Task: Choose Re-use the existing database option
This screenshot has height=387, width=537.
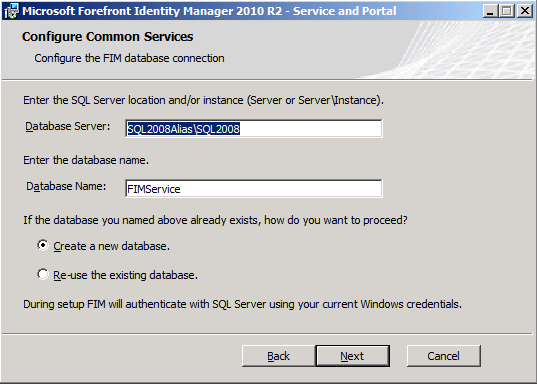Action: (43, 274)
